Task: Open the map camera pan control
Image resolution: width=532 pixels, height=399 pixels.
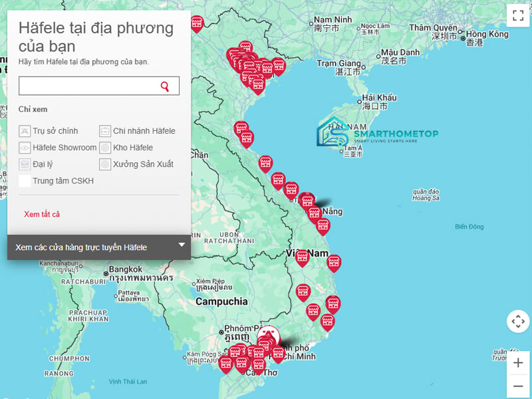Action: [x=518, y=321]
